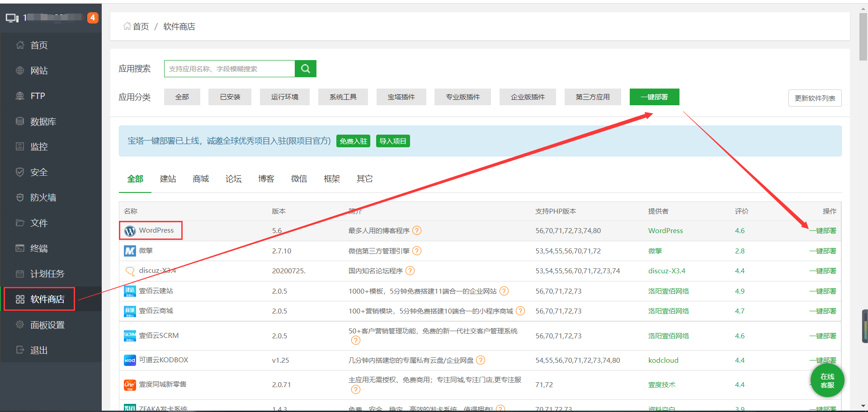This screenshot has height=412, width=868.
Task: Select the 宝塔插件 category filter
Action: pos(401,97)
